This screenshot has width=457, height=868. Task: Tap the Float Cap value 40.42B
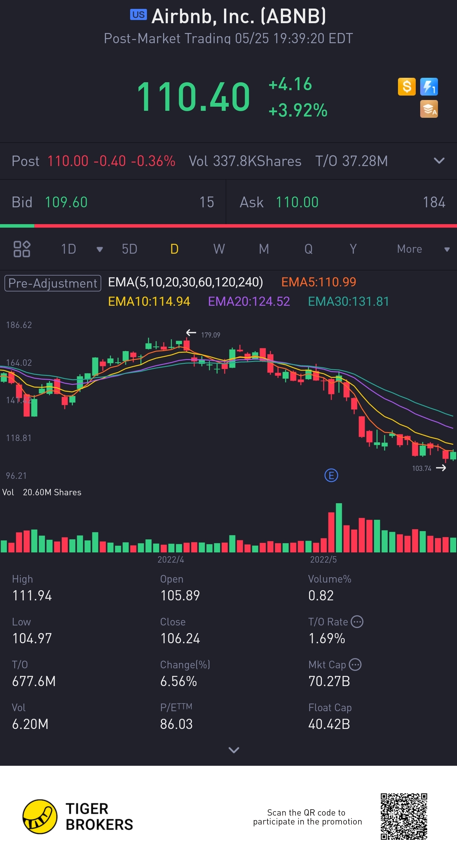(329, 724)
